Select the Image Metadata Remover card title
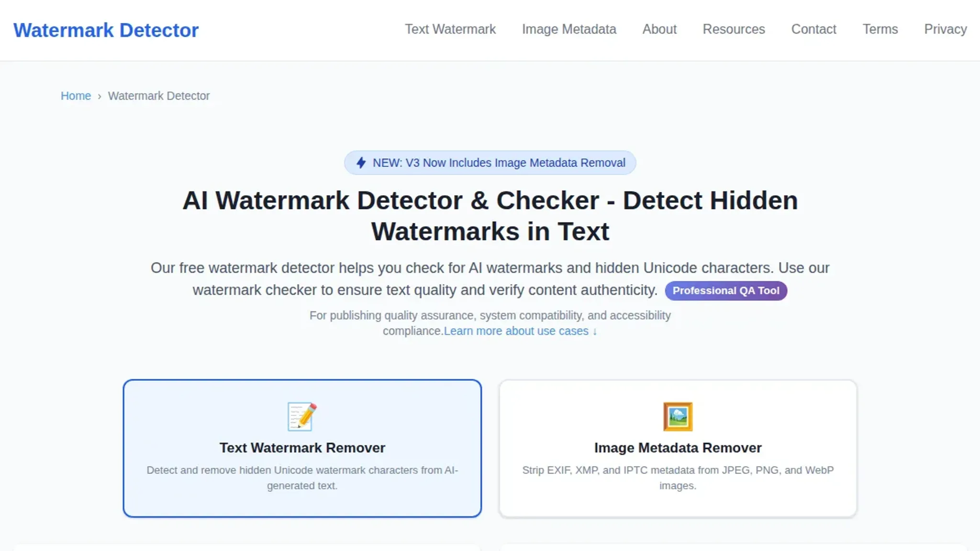 click(678, 448)
